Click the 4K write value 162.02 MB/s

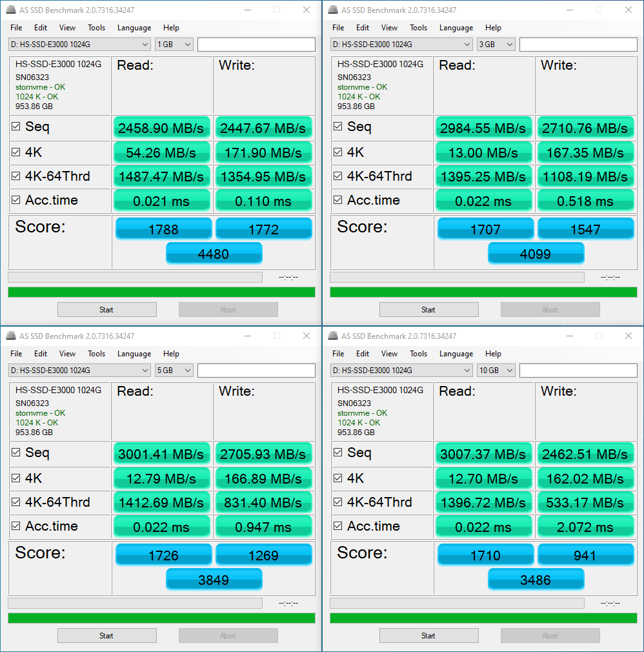585,478
